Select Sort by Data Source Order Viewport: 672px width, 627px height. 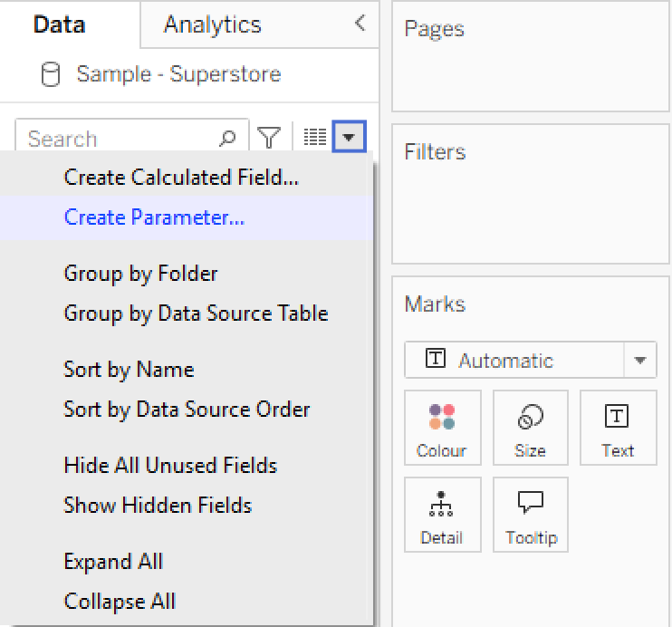(187, 410)
